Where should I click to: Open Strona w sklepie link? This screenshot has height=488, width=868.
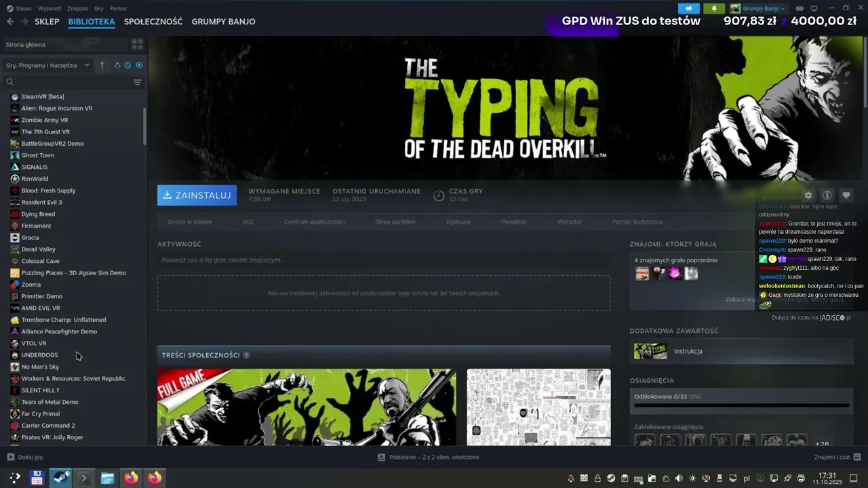[x=190, y=222]
